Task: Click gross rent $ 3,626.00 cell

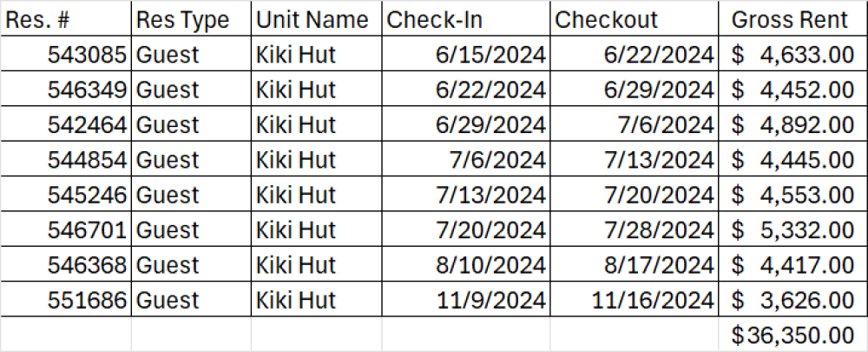Action: pyautogui.click(x=792, y=299)
